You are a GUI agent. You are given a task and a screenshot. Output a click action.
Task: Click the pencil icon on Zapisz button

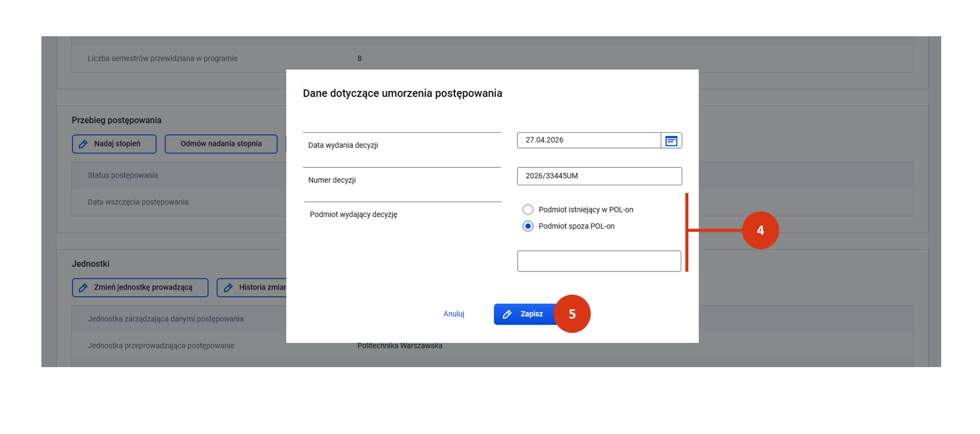point(507,315)
